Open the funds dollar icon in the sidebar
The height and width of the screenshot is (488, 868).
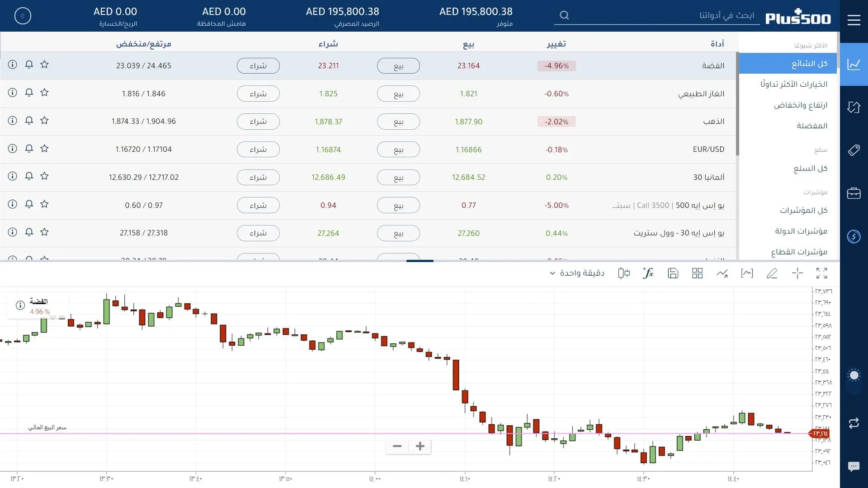click(854, 237)
